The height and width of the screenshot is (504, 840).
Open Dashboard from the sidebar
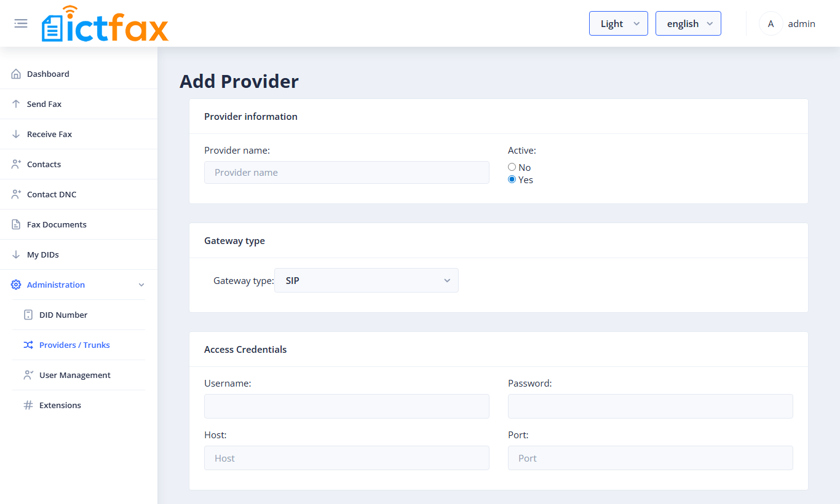48,74
